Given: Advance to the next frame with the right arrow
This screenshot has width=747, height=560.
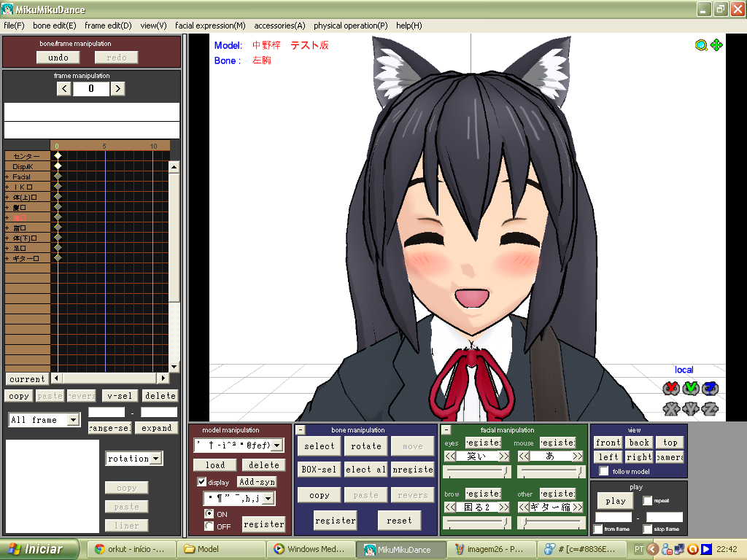Looking at the screenshot, I should click(x=117, y=88).
